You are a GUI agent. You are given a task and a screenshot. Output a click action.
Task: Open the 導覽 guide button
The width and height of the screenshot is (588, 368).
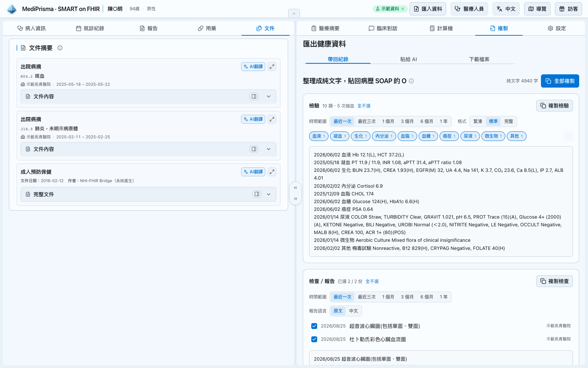(x=537, y=9)
